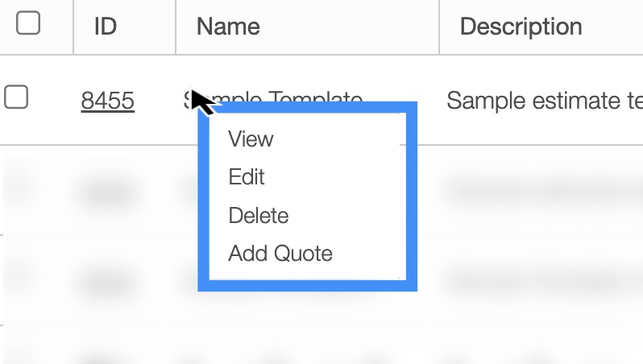Click the blurred description in the third row
The image size is (643, 364).
pyautogui.click(x=540, y=280)
